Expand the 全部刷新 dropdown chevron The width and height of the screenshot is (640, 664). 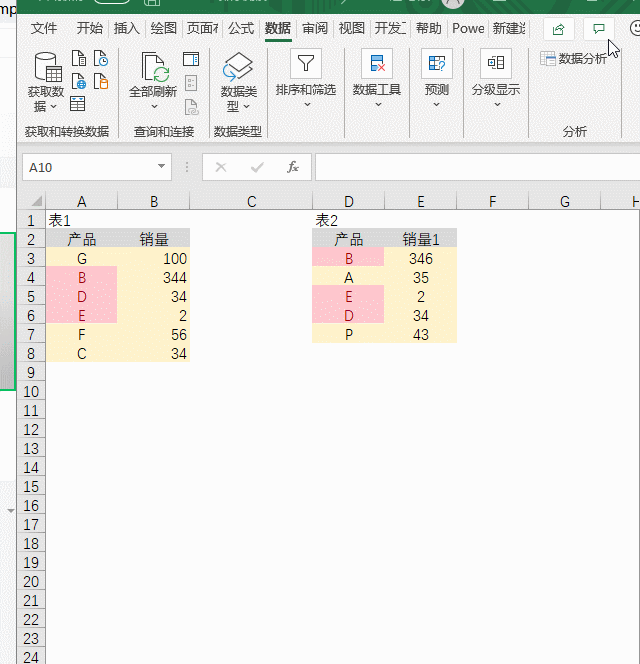154,106
